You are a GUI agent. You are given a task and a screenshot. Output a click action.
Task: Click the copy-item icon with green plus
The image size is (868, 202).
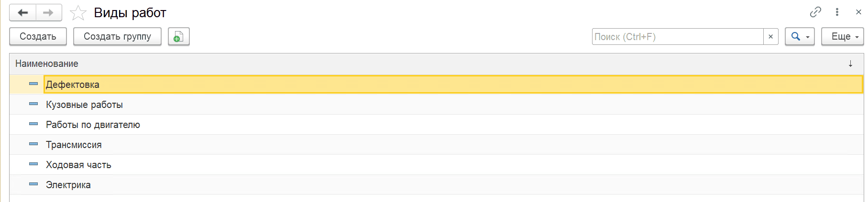pos(179,37)
